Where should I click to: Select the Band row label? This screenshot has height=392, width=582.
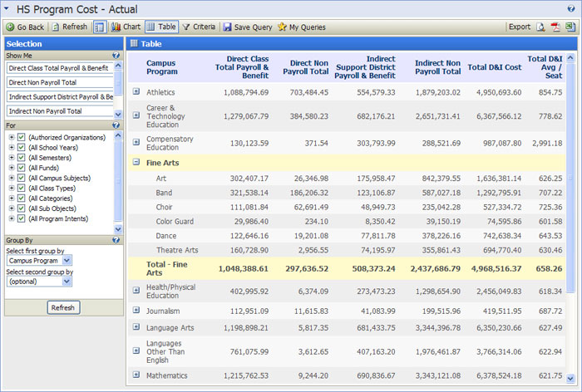[x=164, y=193]
